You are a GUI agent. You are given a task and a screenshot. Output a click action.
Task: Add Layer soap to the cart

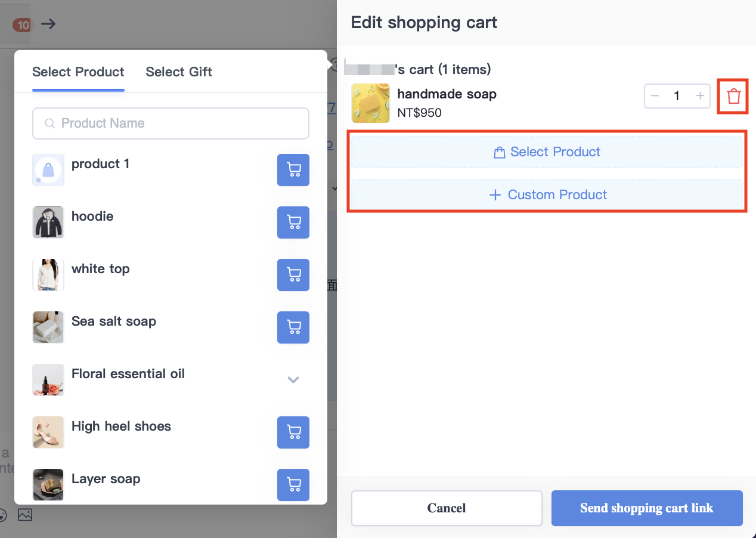coord(293,485)
